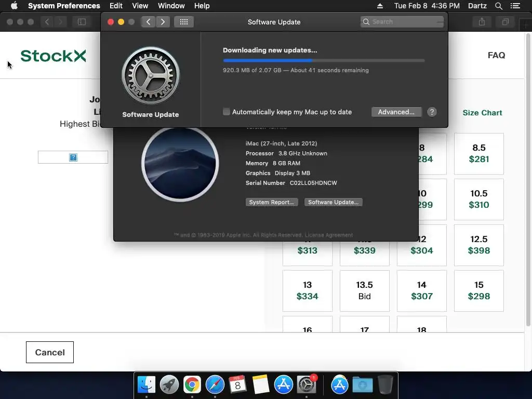Open Google Chrome from the Dock
The width and height of the screenshot is (532, 399).
(x=192, y=384)
